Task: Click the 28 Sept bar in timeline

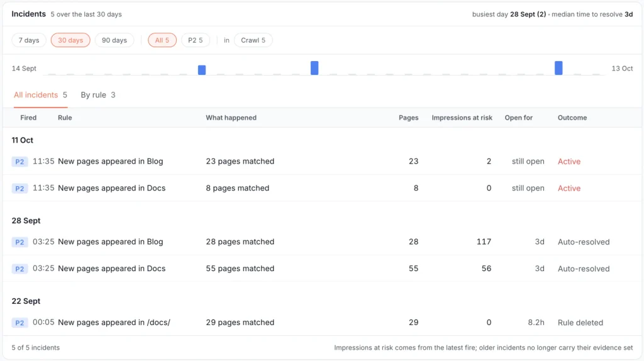Action: pyautogui.click(x=314, y=68)
